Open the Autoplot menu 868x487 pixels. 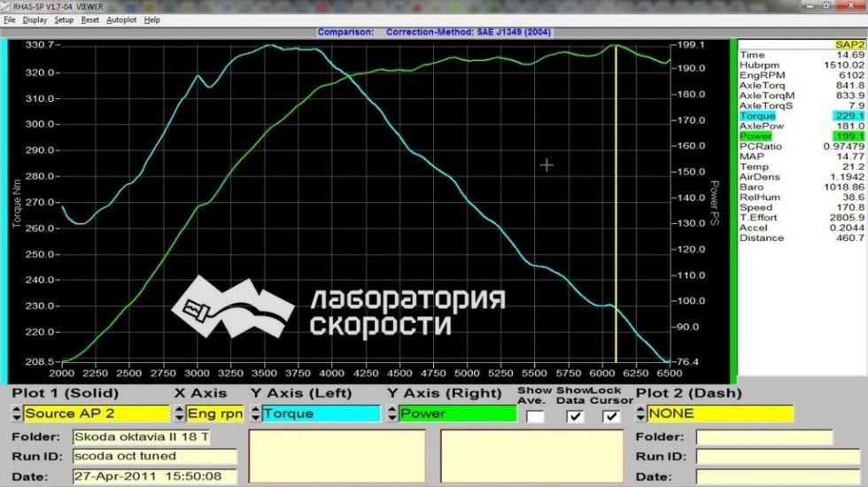tap(121, 19)
